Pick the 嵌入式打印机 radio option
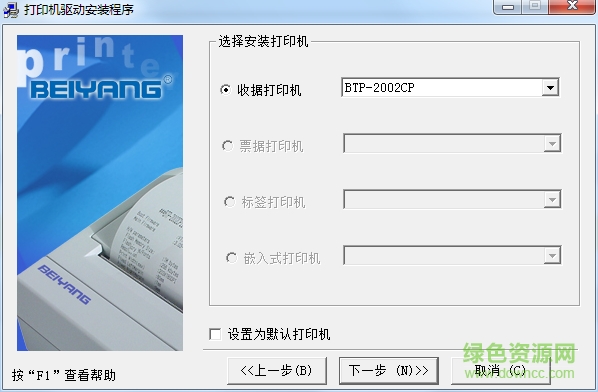Viewport: 598px width, 392px height. (231, 258)
